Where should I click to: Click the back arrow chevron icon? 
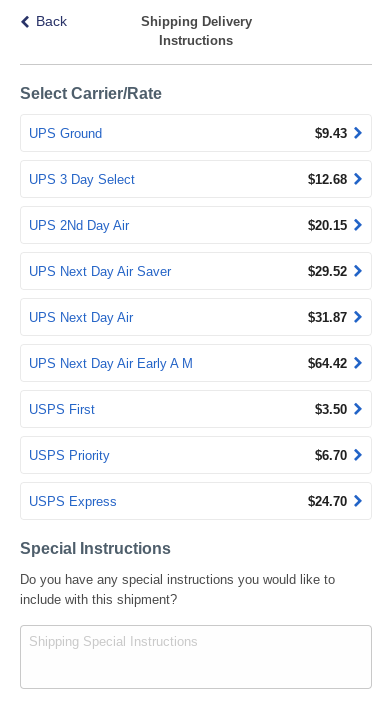coord(25,21)
